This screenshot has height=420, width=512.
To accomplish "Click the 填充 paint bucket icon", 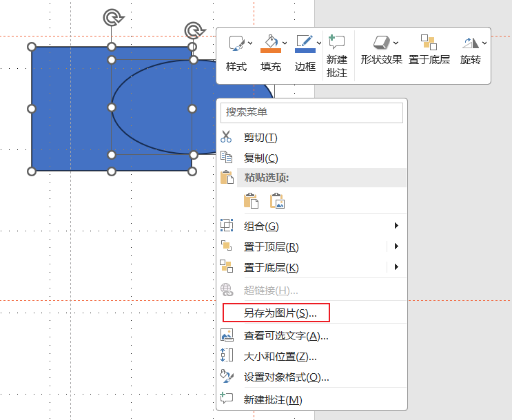I will (271, 41).
